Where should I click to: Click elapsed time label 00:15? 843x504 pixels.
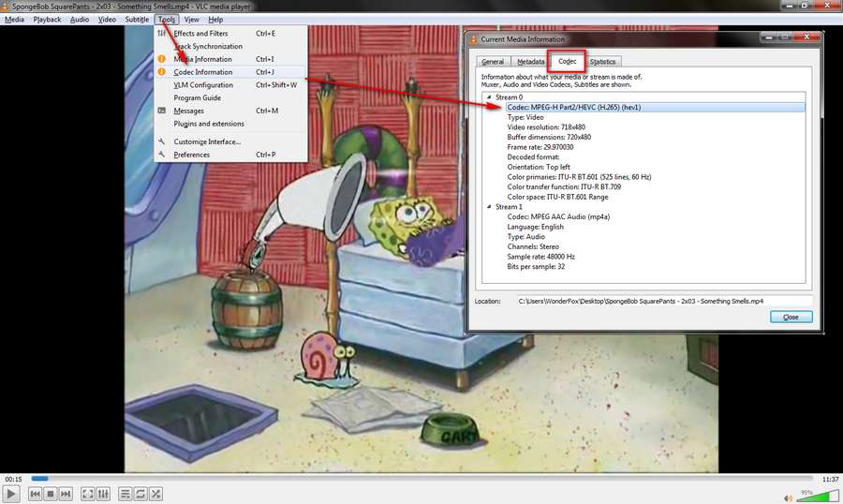coord(13,479)
